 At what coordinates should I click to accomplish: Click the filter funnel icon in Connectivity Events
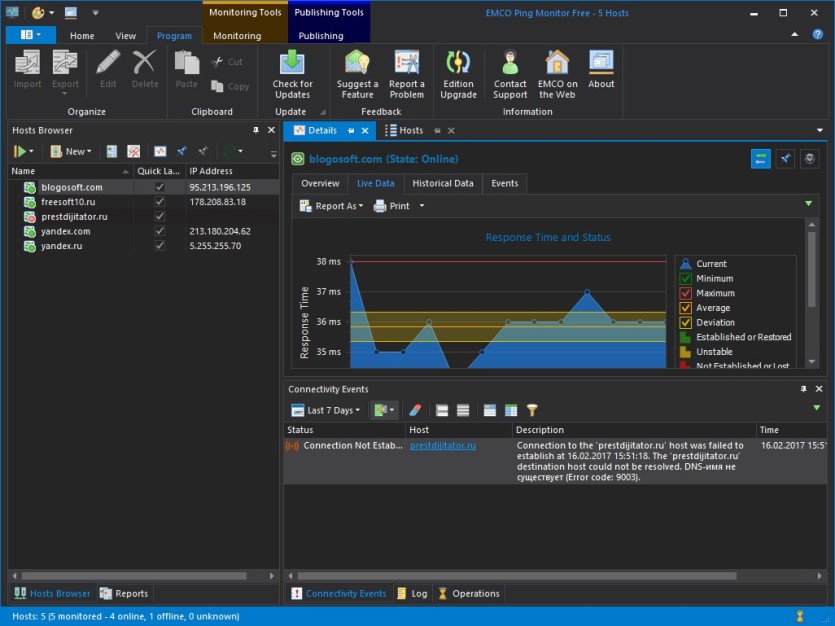pos(531,410)
